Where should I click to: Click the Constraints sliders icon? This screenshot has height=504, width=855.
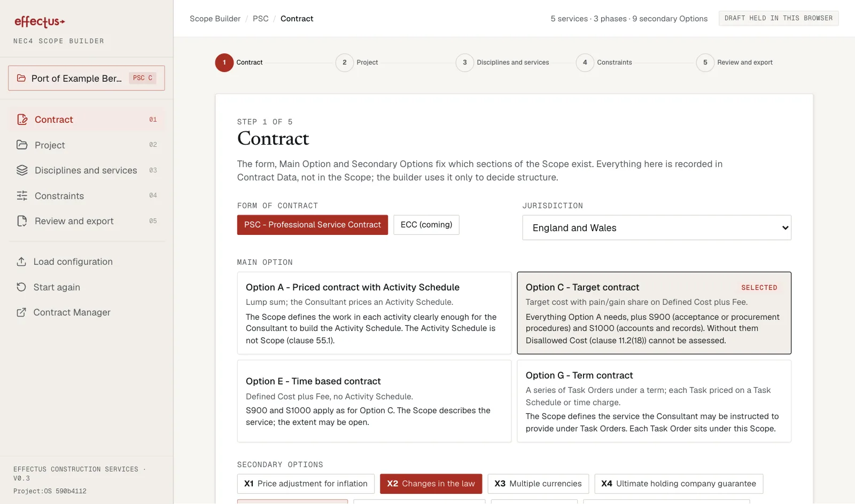pos(22,195)
